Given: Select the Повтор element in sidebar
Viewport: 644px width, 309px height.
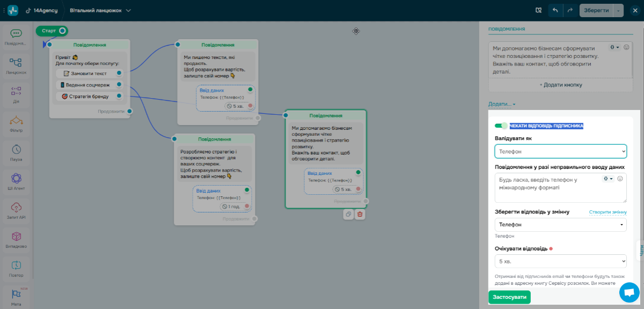Looking at the screenshot, I should [x=16, y=269].
